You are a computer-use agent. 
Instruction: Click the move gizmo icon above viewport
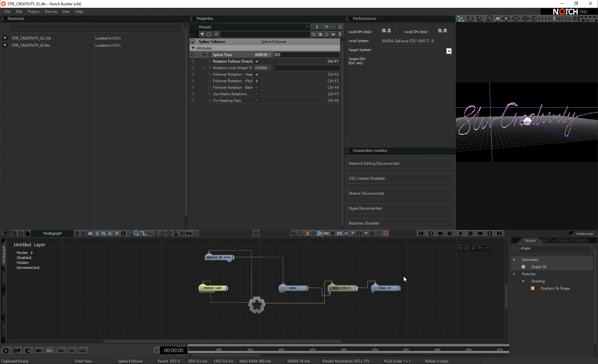461,19
